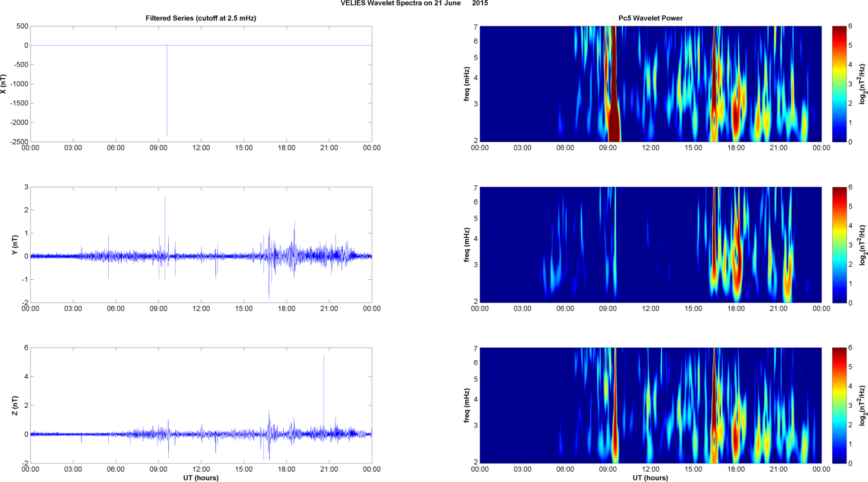868x482 pixels.
Task: Click the '-1500' tick on the X plot
Action: [18, 103]
